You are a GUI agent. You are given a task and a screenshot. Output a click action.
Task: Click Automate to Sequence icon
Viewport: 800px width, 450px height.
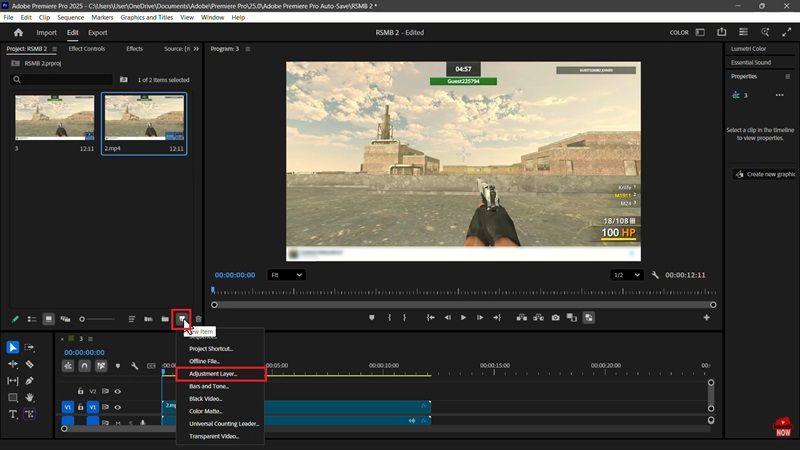pyautogui.click(x=148, y=319)
